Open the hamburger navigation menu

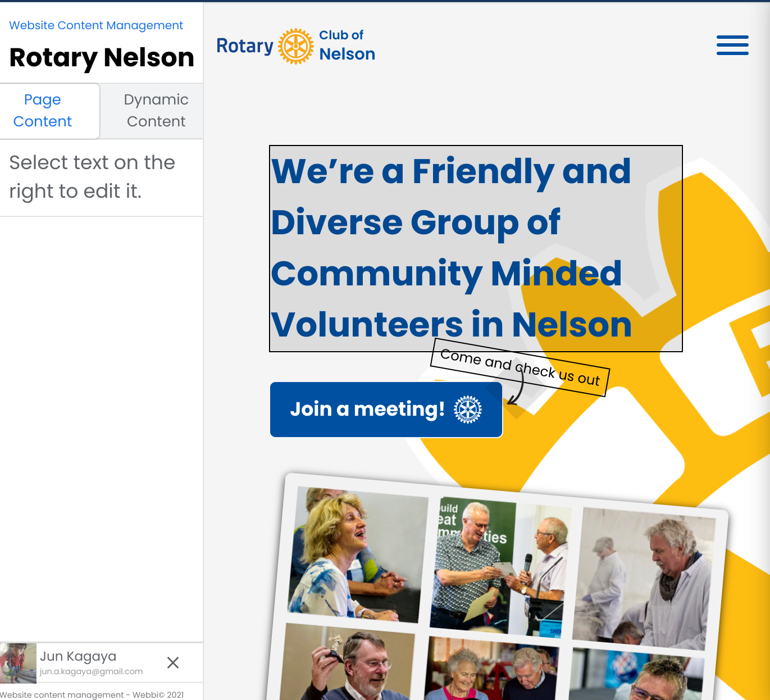(x=732, y=46)
